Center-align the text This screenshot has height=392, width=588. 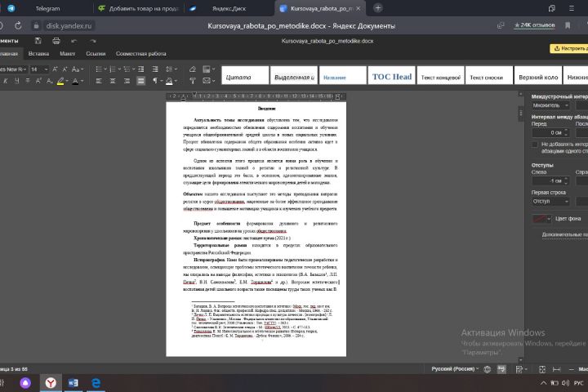(113, 81)
